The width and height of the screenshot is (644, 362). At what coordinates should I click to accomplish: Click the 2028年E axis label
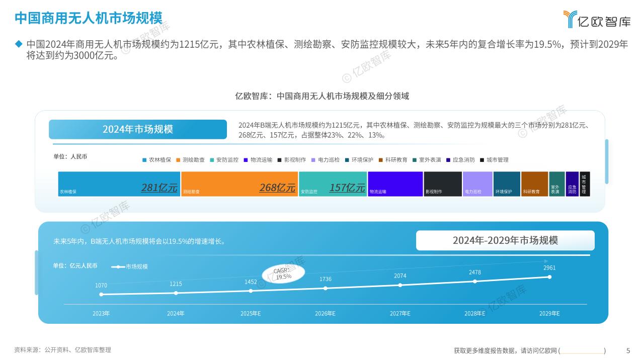coord(475,314)
